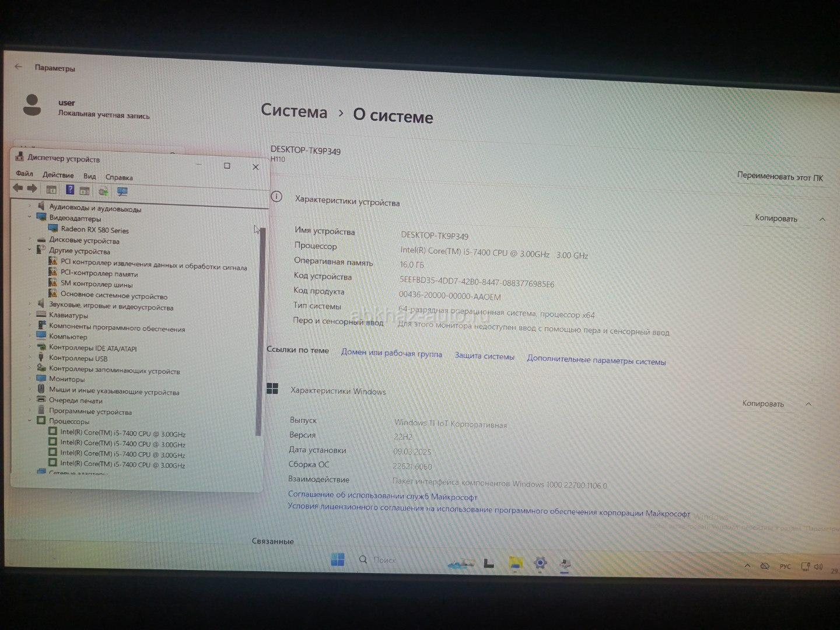
Task: Click the Back arrow in Device Manager toolbar
Action: (18, 188)
